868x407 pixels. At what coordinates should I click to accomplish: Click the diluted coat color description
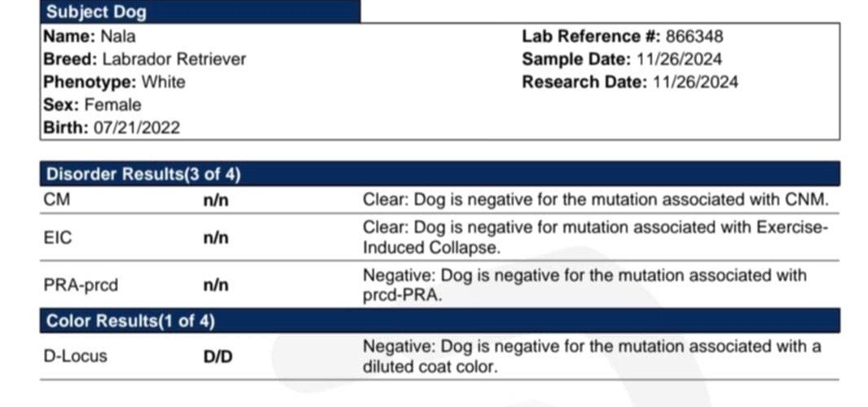point(592,356)
